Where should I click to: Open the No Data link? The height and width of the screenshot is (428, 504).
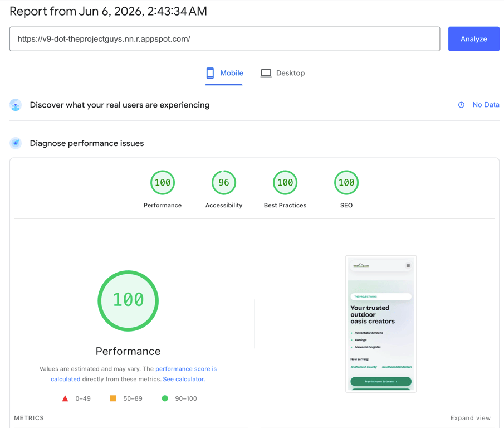click(486, 105)
